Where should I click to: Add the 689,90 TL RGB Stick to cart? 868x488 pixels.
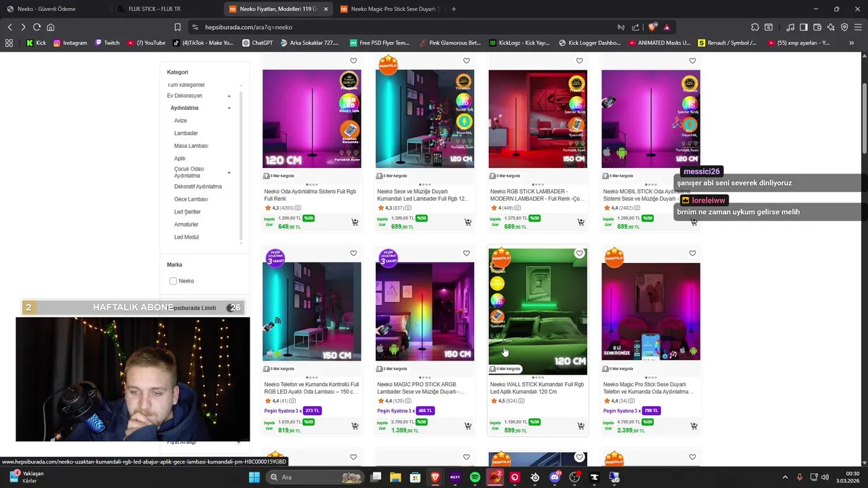click(x=580, y=222)
